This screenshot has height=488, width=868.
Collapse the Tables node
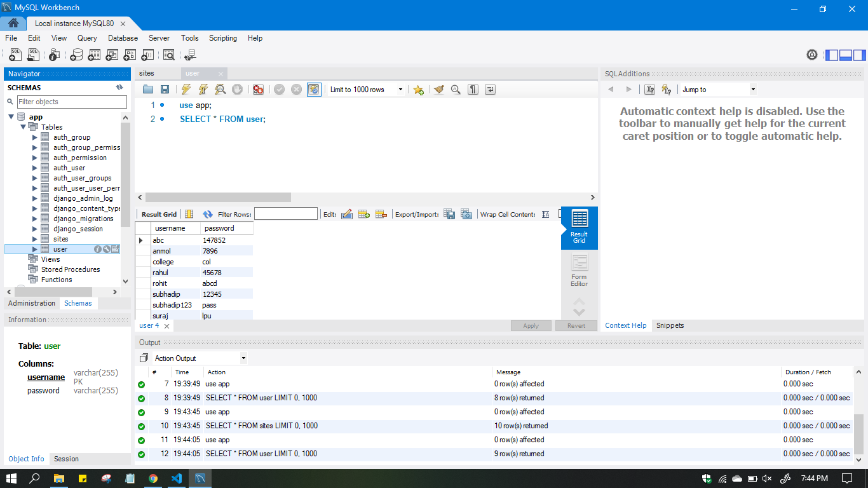(23, 127)
